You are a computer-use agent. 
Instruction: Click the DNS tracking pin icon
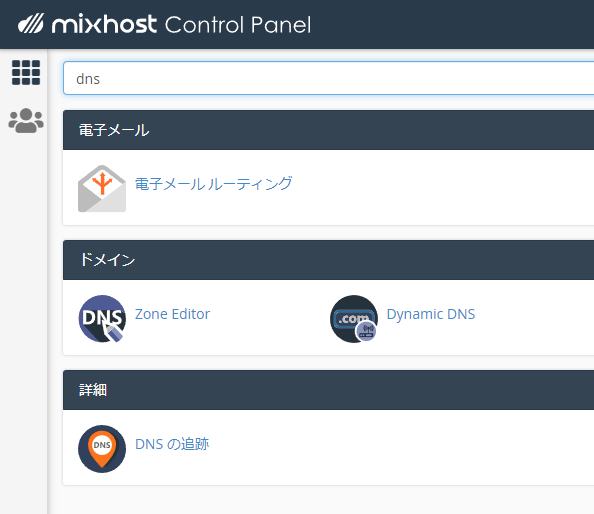[102, 449]
